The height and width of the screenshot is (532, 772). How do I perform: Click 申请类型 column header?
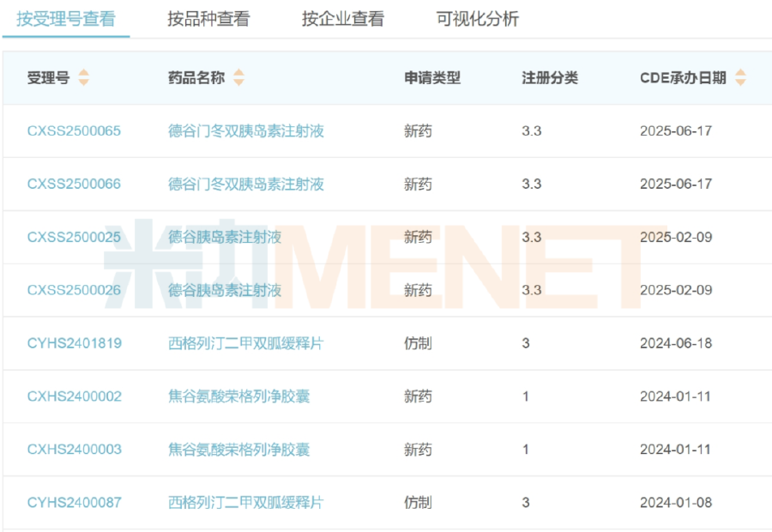pyautogui.click(x=432, y=78)
